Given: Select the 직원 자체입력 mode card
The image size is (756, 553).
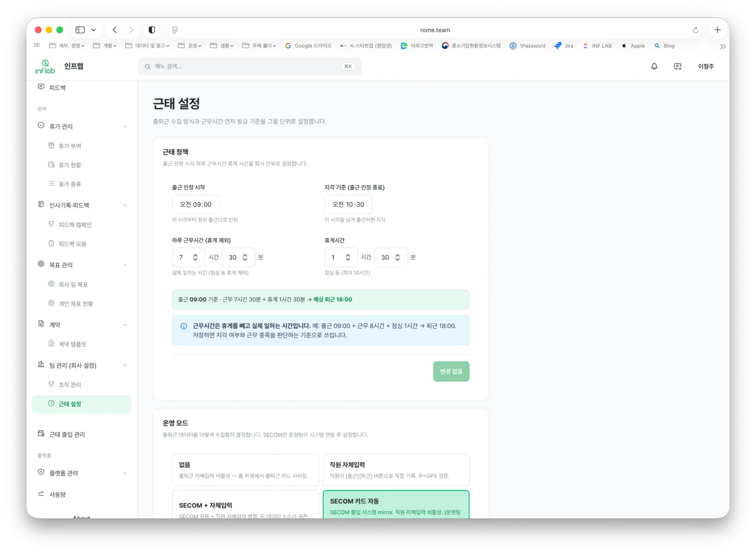Looking at the screenshot, I should click(x=396, y=470).
